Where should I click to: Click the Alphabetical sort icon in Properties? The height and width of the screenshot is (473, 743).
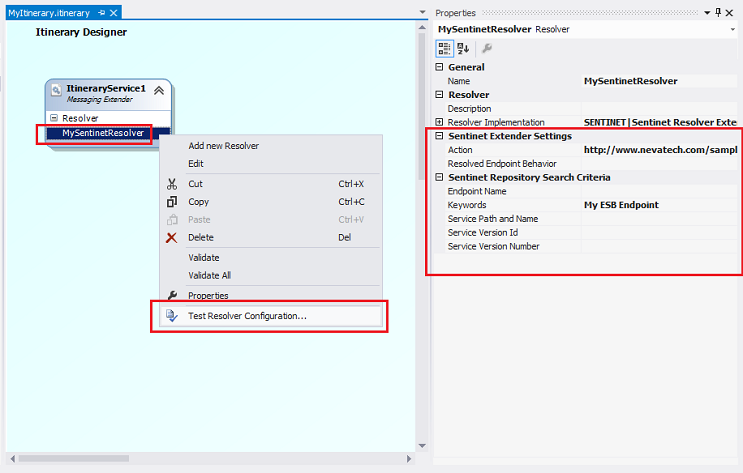(x=463, y=47)
